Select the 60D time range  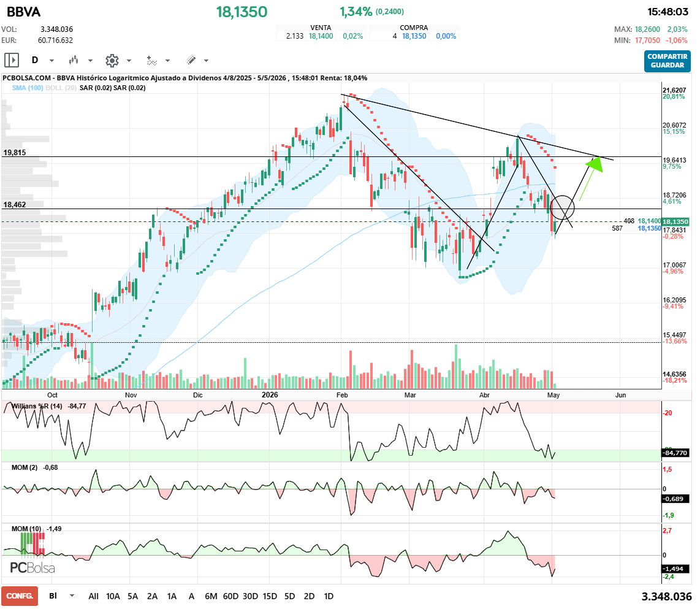230,596
